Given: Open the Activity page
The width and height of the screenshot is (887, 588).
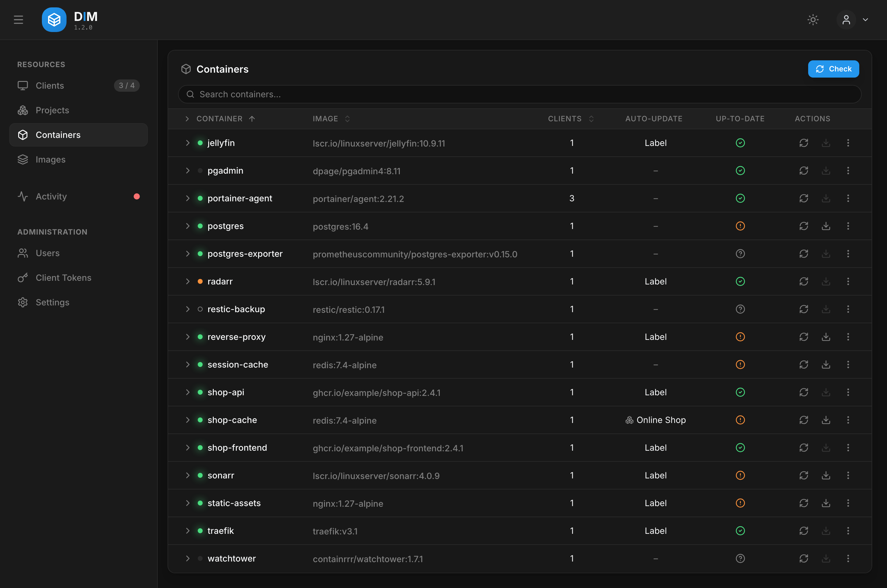Looking at the screenshot, I should 79,196.
